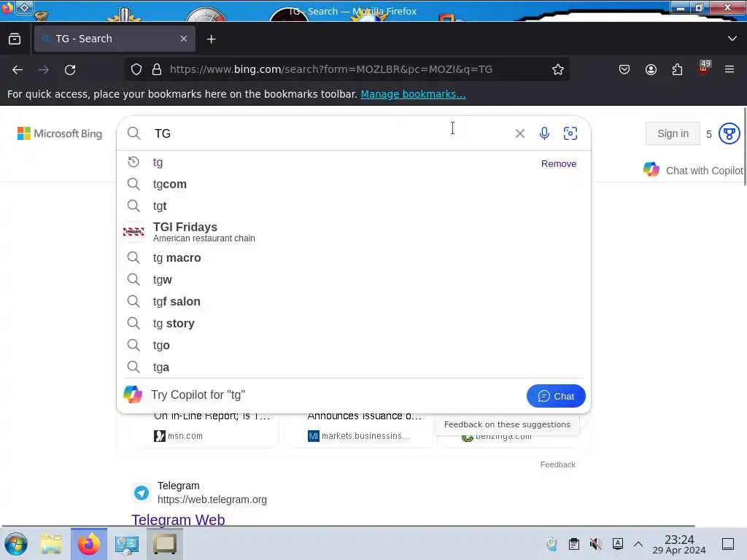Image resolution: width=747 pixels, height=560 pixels.
Task: Open Copilot Chat blue button
Action: click(555, 396)
